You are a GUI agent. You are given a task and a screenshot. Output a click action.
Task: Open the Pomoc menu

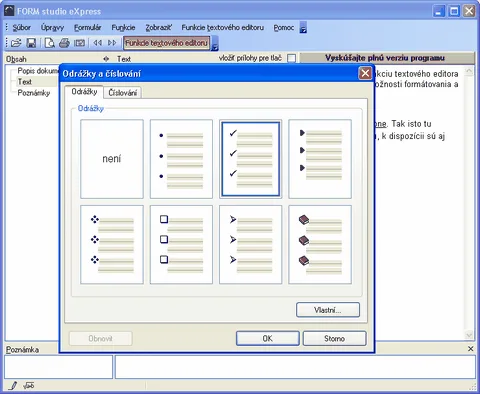click(x=284, y=28)
